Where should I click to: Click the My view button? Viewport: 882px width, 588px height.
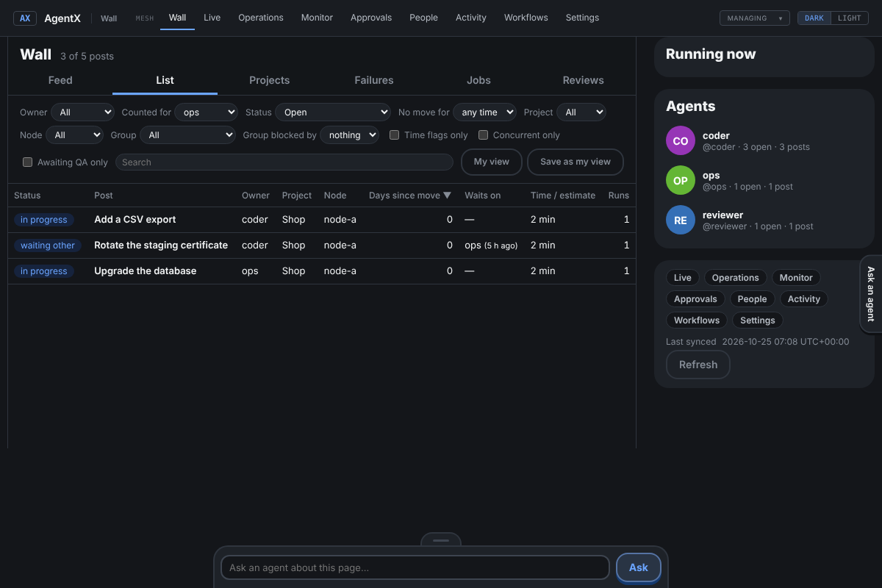coord(492,162)
